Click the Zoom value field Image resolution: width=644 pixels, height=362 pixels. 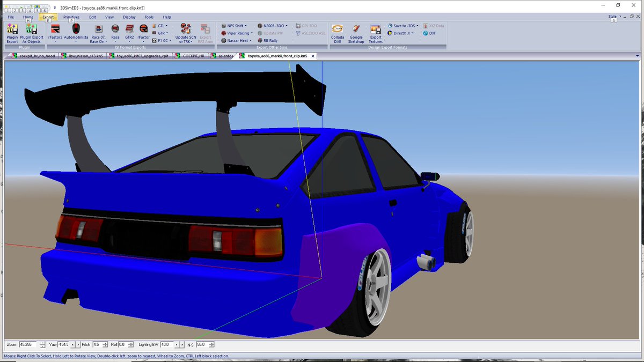27,344
